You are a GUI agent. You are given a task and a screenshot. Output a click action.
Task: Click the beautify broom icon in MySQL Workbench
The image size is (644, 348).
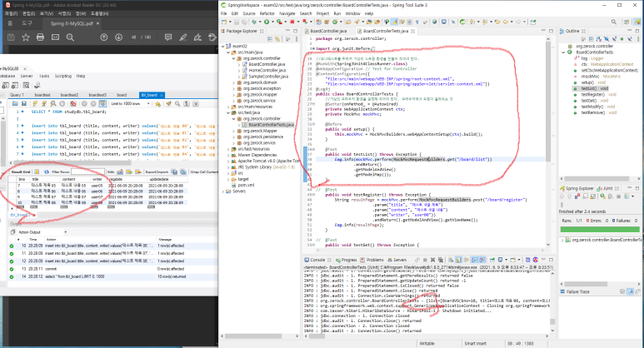coord(169,103)
